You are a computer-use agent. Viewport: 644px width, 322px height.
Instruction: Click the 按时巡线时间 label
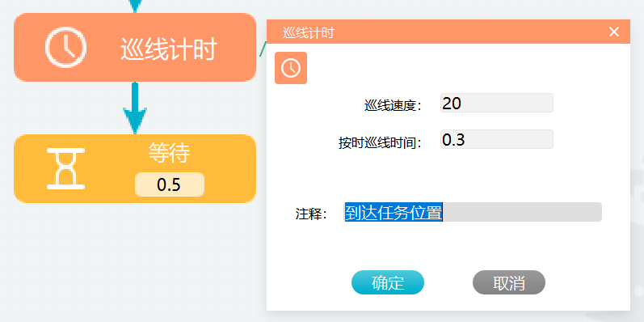(381, 142)
